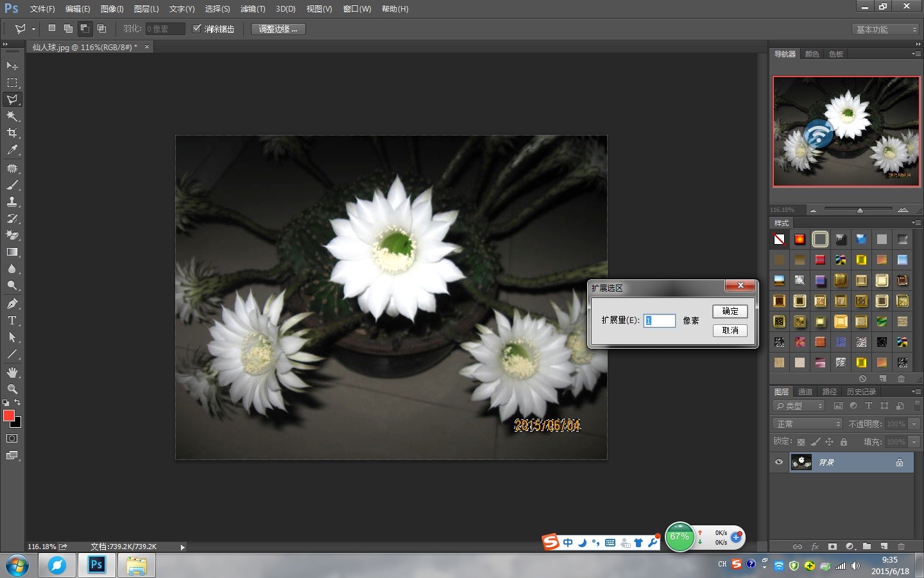Select the Crop tool
The height and width of the screenshot is (578, 924).
coord(12,133)
